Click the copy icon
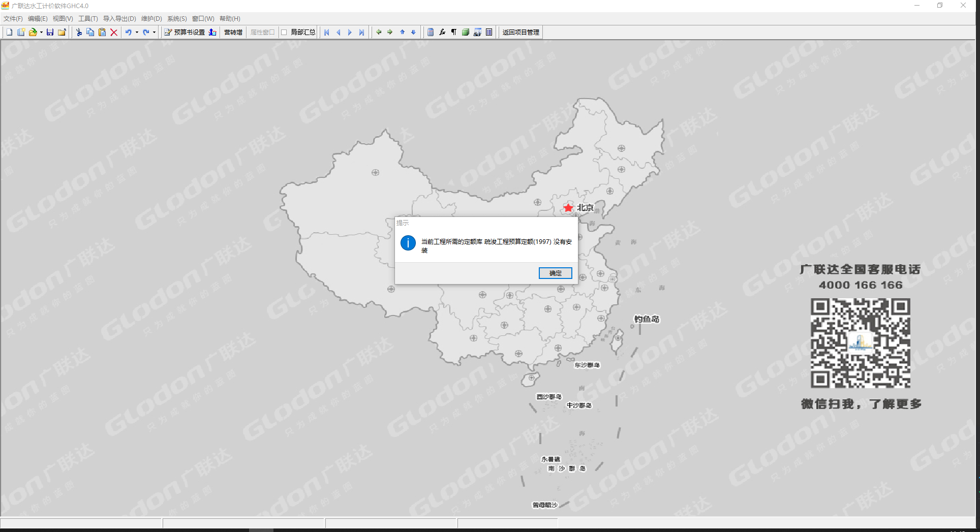980x532 pixels. coord(90,32)
